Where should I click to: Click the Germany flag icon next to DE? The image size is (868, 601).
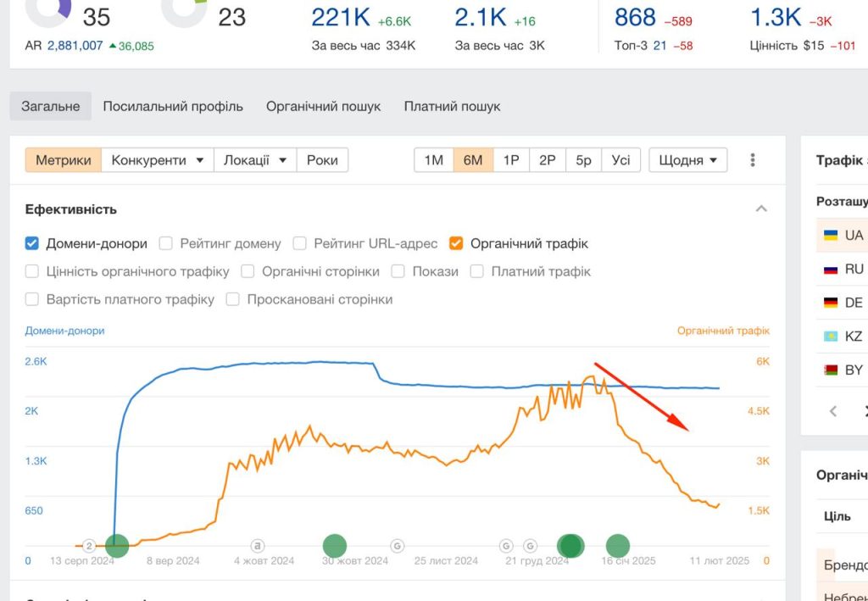click(x=831, y=303)
